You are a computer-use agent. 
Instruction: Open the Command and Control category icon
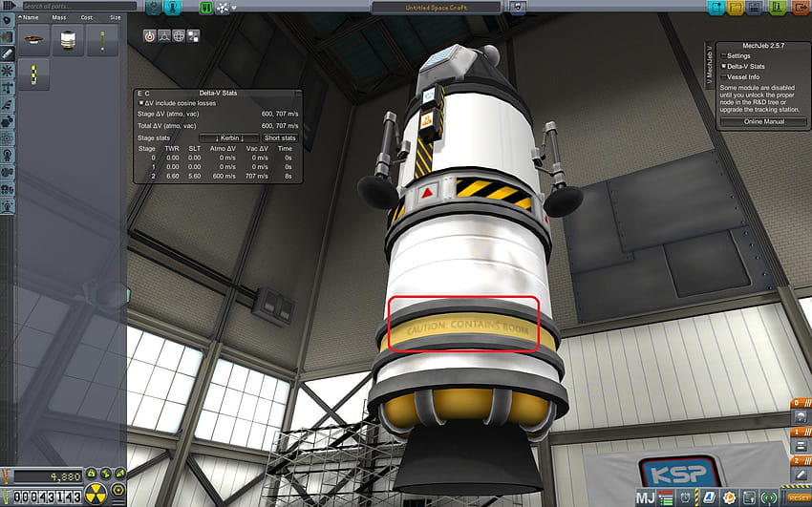click(x=8, y=71)
